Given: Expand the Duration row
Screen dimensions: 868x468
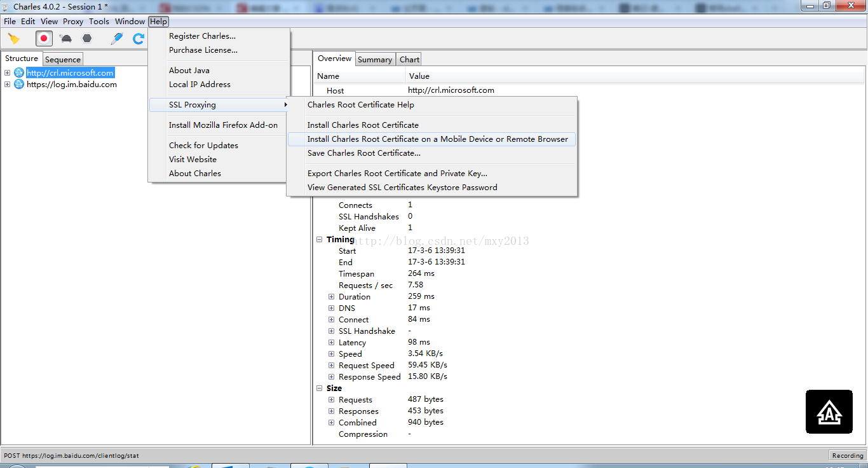Looking at the screenshot, I should point(331,297).
